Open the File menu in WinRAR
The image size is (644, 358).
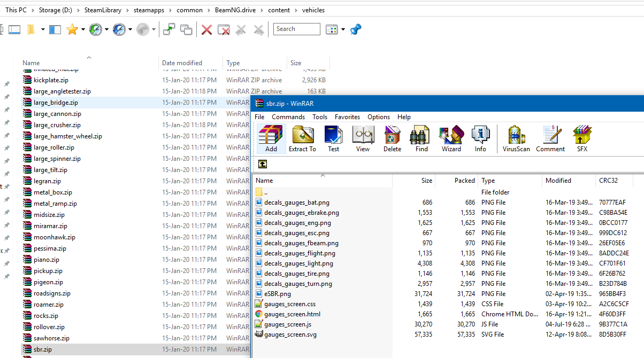point(259,116)
